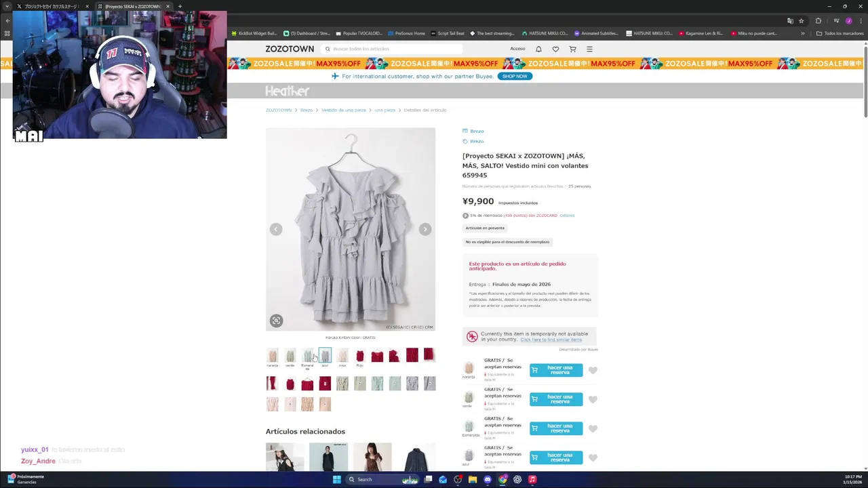Open tab search dropdown arrow

pos(7,6)
